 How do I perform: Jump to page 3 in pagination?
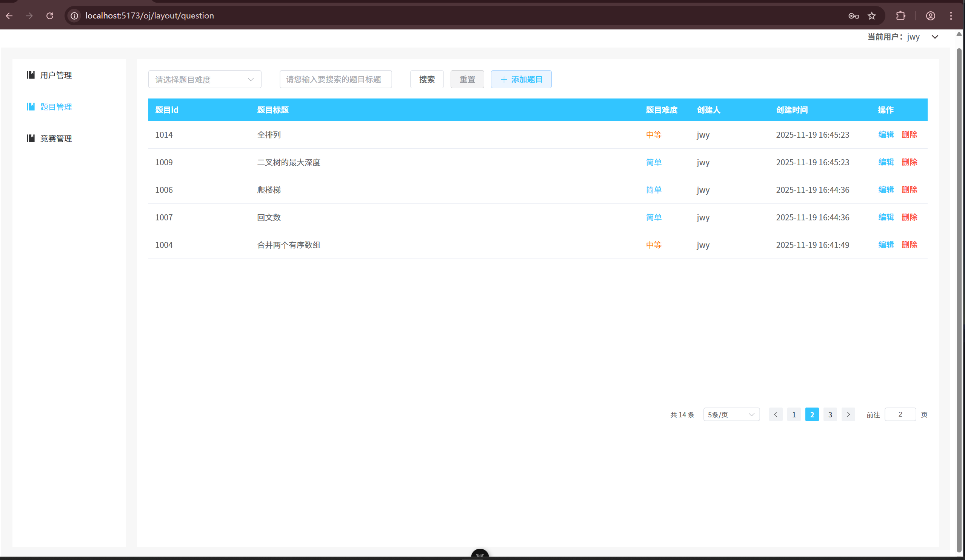(830, 414)
